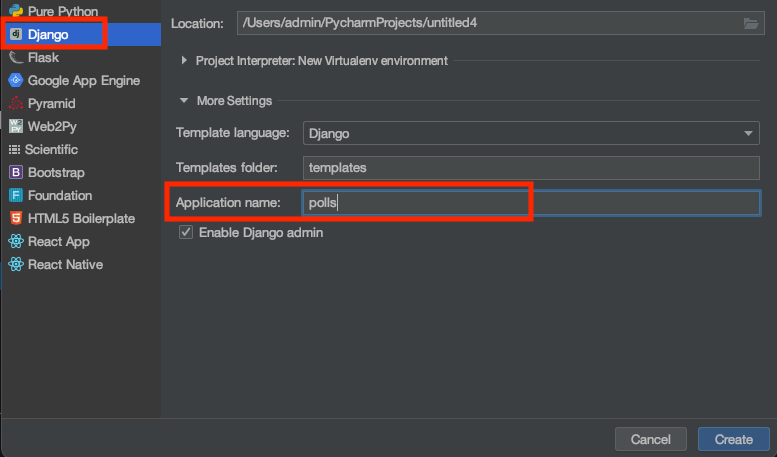Choose the React App icon

pos(16,241)
